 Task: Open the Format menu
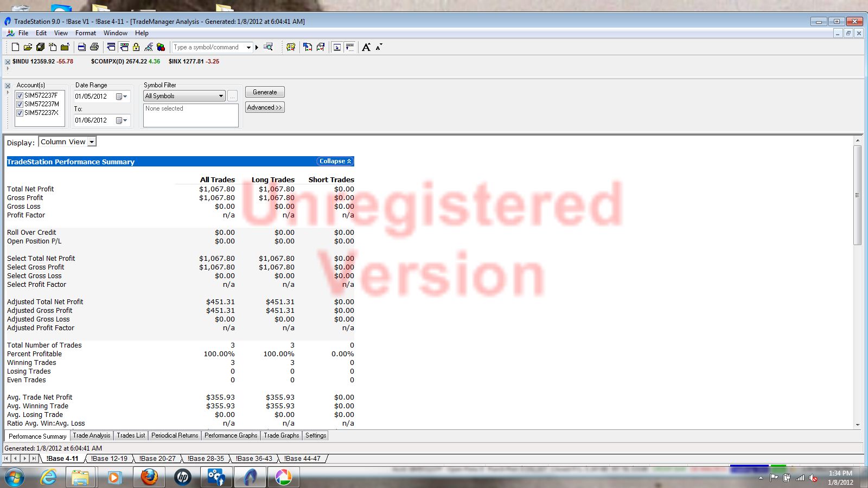(x=86, y=33)
